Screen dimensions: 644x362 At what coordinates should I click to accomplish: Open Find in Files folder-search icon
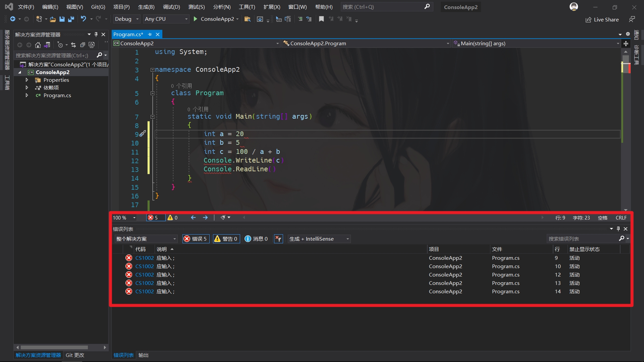click(x=248, y=19)
